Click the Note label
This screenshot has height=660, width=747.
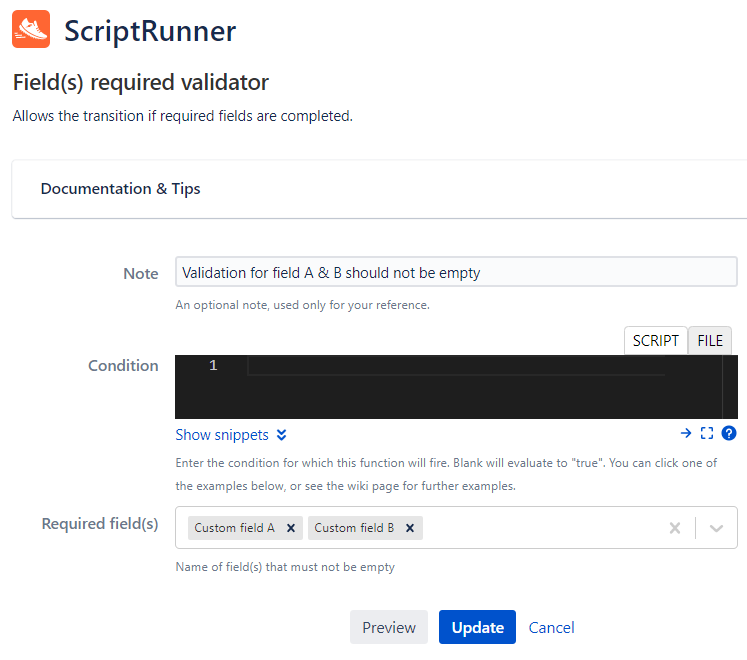(141, 274)
